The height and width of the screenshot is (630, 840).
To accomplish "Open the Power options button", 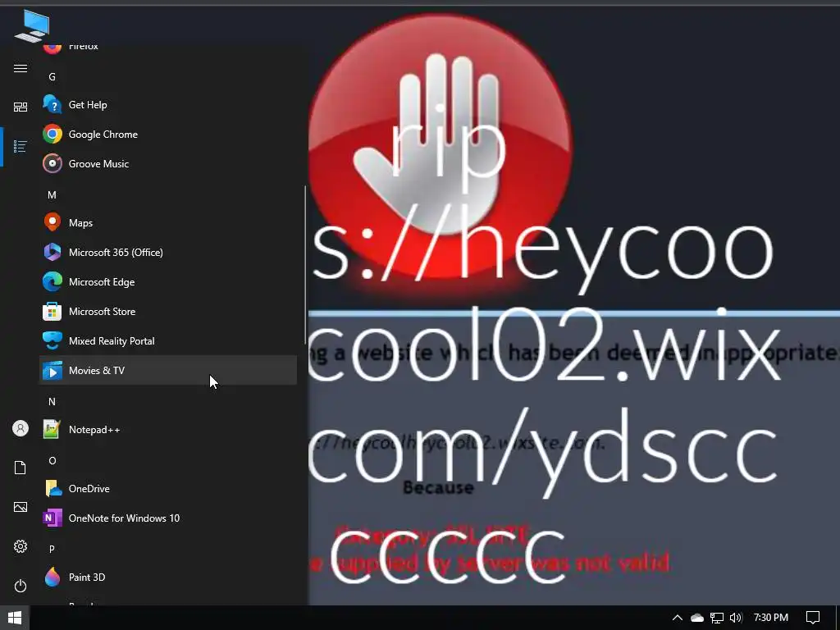I will click(x=21, y=586).
